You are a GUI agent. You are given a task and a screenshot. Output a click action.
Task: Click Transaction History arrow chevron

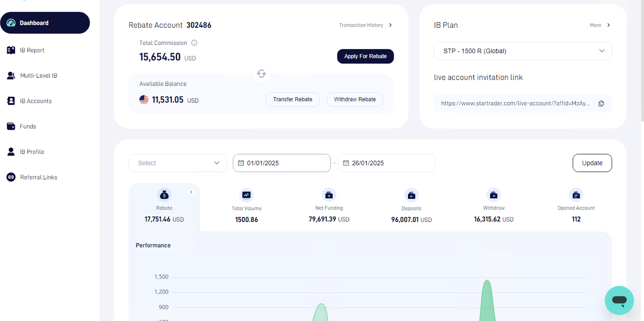[x=390, y=25]
